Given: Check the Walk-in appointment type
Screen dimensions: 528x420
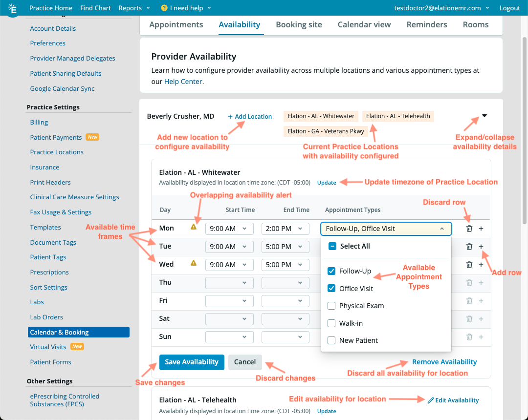Looking at the screenshot, I should (331, 323).
